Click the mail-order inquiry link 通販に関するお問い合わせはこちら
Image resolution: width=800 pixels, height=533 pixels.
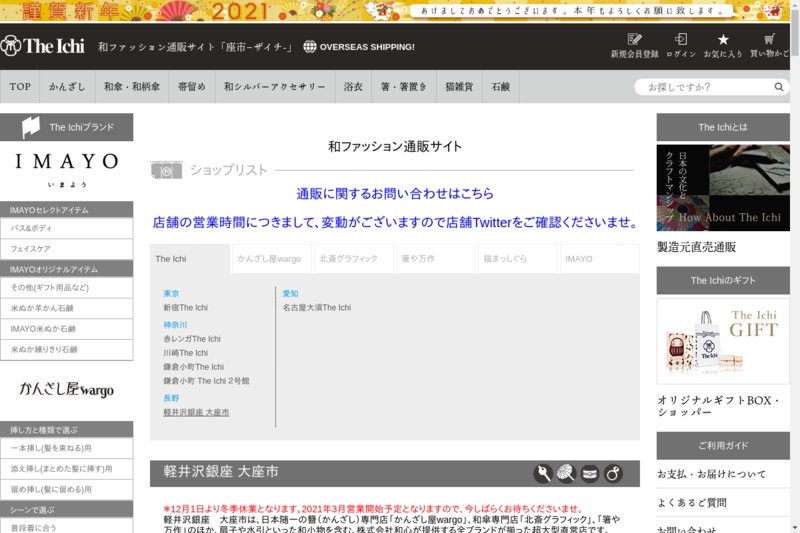[395, 193]
